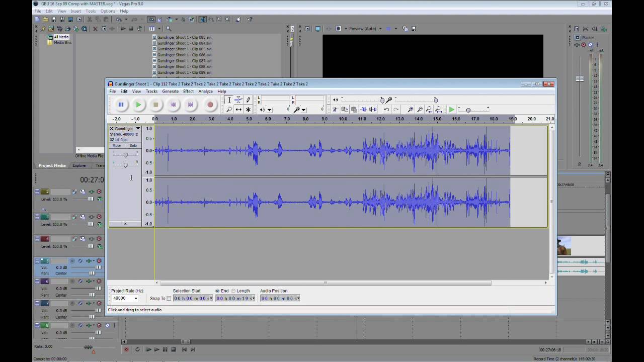Pause playback in Audacity
This screenshot has width=644, height=362.
tap(121, 105)
